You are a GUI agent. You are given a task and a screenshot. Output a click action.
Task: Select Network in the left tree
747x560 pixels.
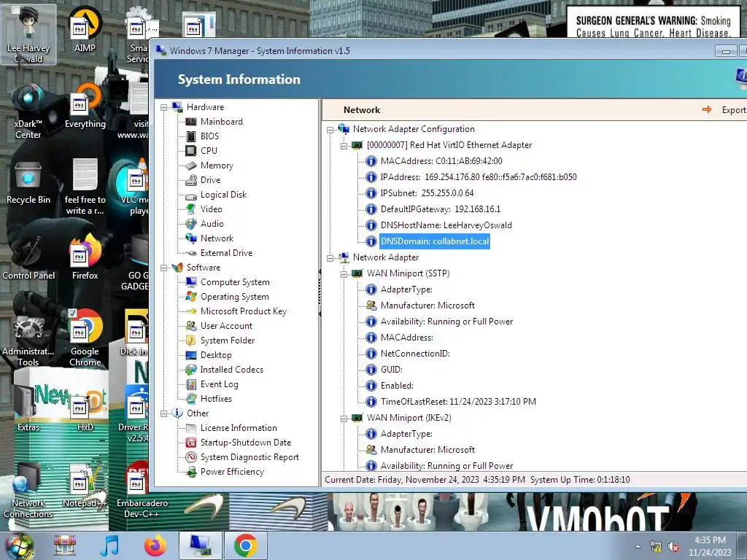[x=217, y=238]
